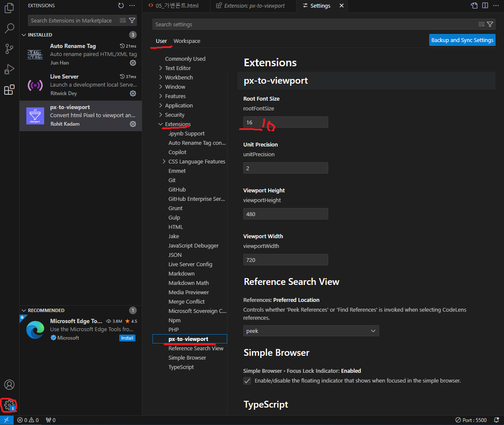This screenshot has height=425, width=504.
Task: Open Preferred Location peek dropdown
Action: click(311, 331)
